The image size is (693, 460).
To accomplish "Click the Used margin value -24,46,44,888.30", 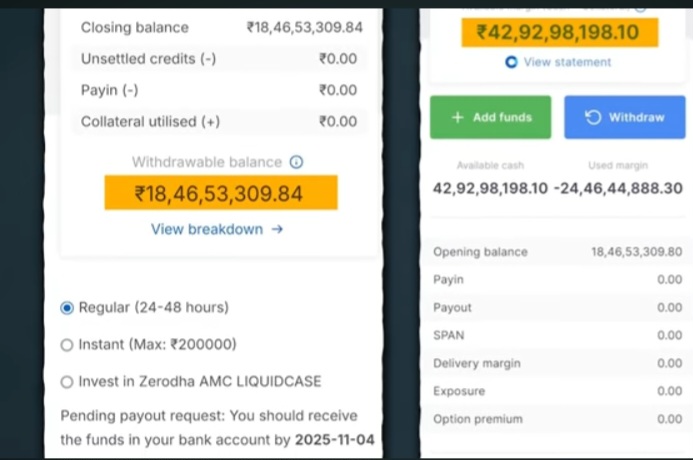I will 619,188.
